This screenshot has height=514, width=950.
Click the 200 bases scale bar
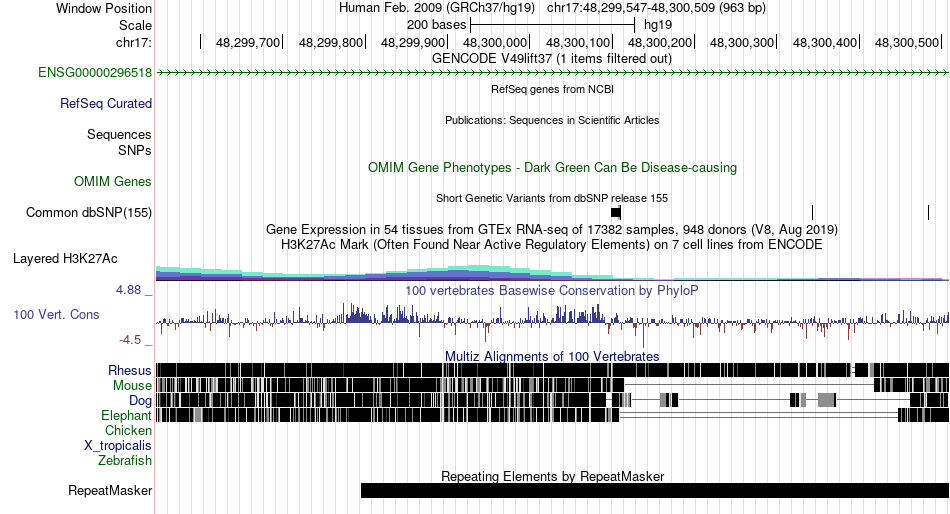[552, 25]
